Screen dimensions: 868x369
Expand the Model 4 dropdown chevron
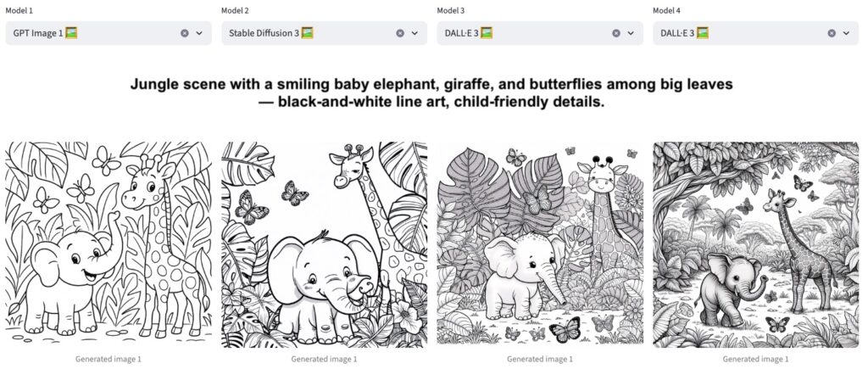846,33
